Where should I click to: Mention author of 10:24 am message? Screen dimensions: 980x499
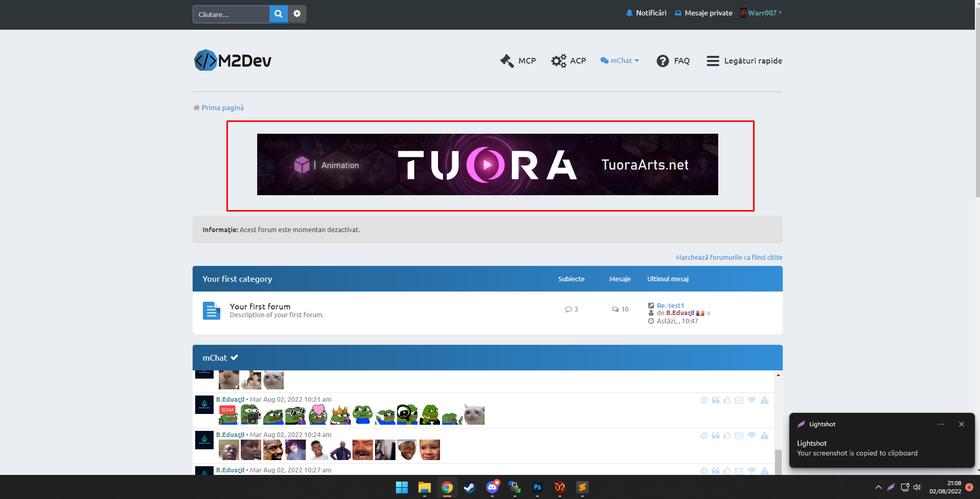pyautogui.click(x=704, y=435)
